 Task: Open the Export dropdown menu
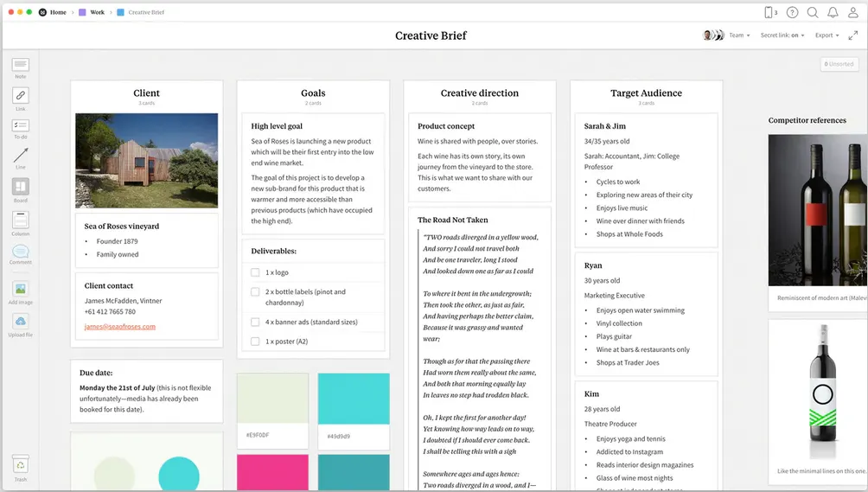[x=827, y=35]
